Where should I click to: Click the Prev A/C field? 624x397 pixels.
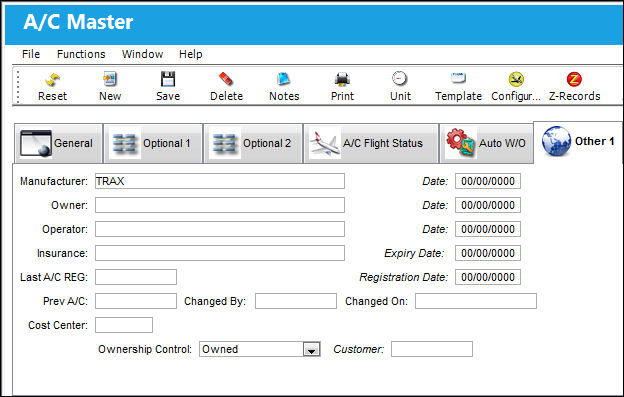click(x=136, y=301)
